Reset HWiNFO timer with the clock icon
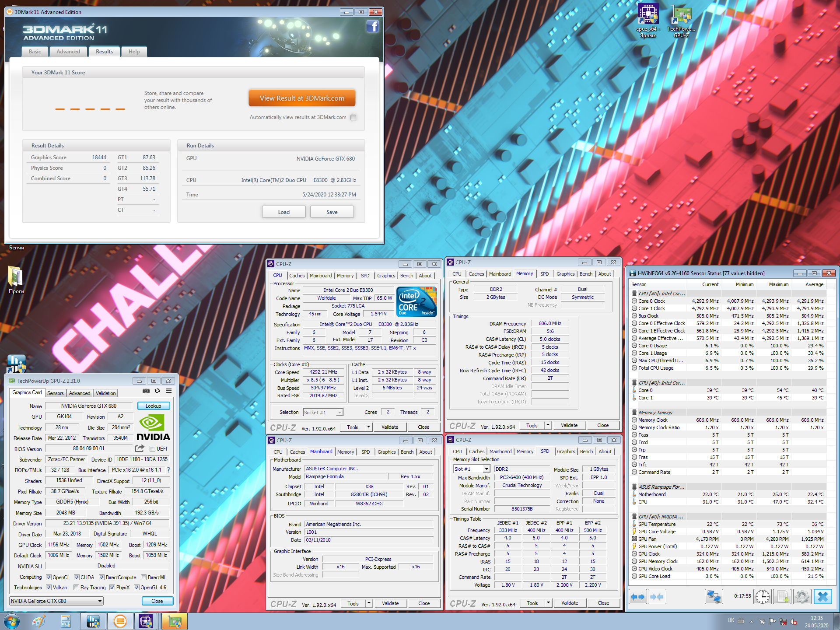This screenshot has width=840, height=630. tap(763, 597)
